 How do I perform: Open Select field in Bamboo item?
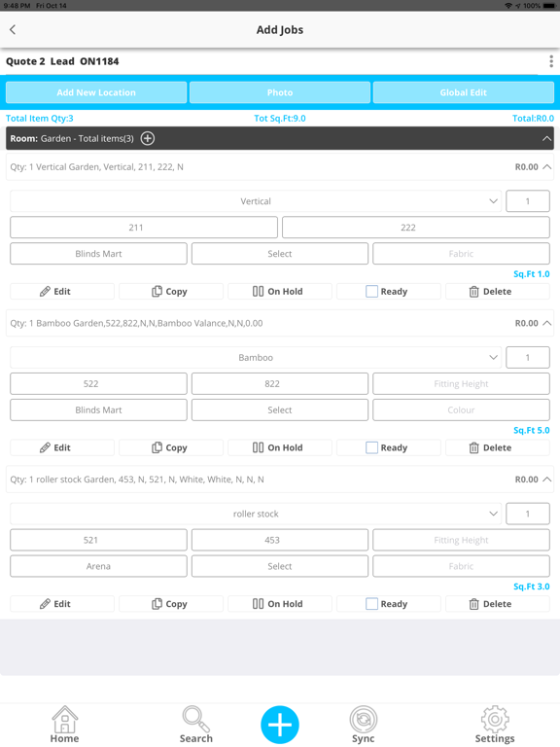click(280, 409)
